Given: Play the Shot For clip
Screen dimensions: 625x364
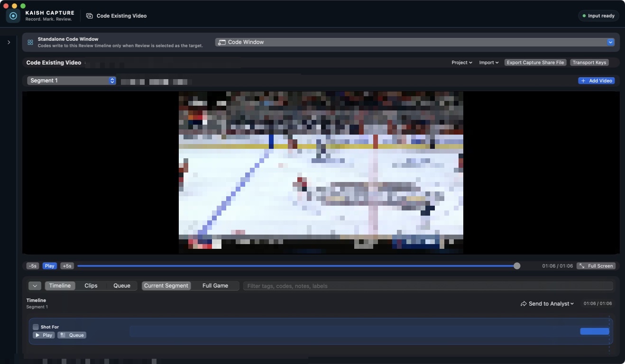Looking at the screenshot, I should tap(44, 335).
